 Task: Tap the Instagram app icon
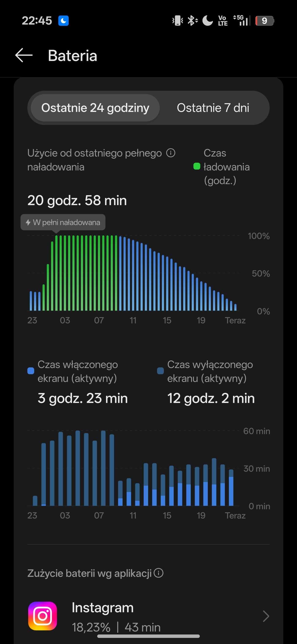point(42,616)
